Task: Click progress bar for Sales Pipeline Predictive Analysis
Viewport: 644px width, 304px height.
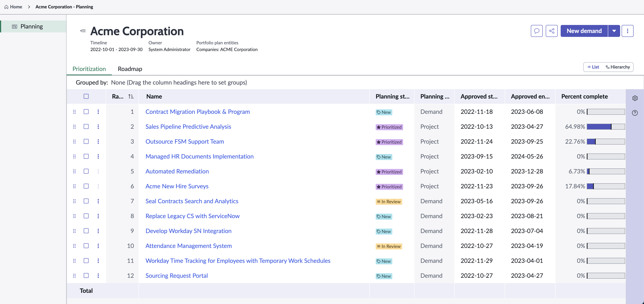Action: pos(606,127)
